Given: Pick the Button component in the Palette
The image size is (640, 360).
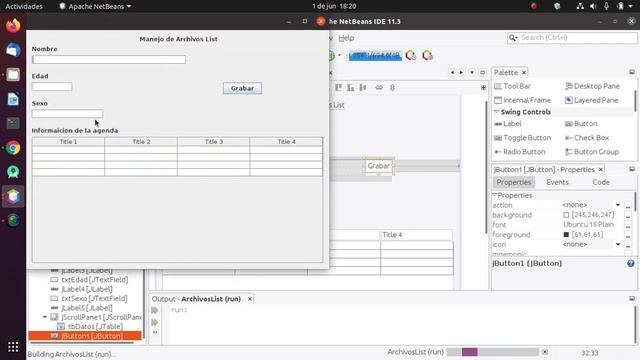Looking at the screenshot, I should [581, 124].
